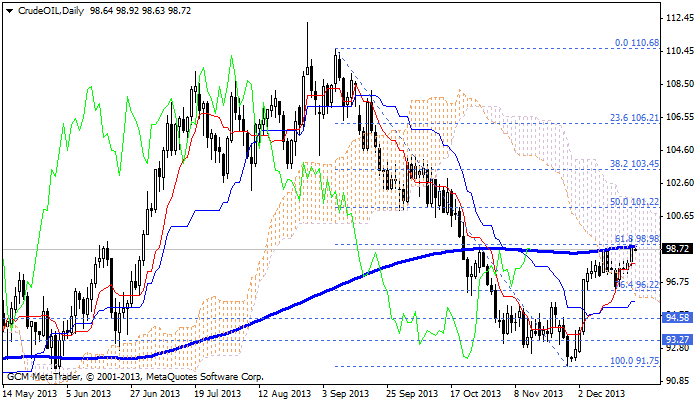Screen dimensions: 700x402
Task: Select the blue 94.58 price tag
Action: tap(678, 317)
